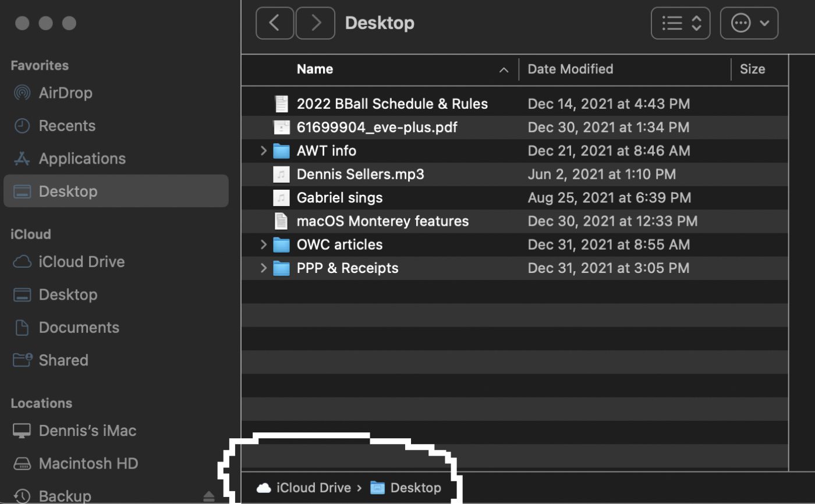Click the Forward navigation arrow button
Image resolution: width=815 pixels, height=504 pixels.
tap(316, 23)
